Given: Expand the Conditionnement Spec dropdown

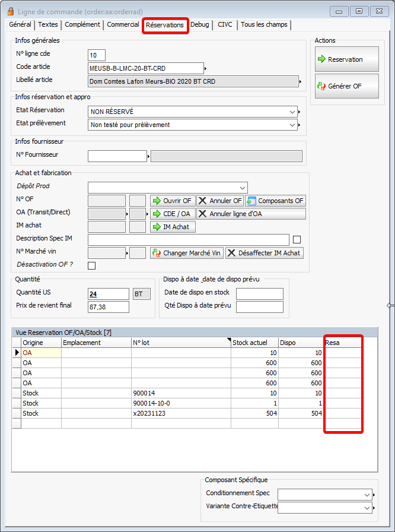Looking at the screenshot, I should [x=367, y=494].
